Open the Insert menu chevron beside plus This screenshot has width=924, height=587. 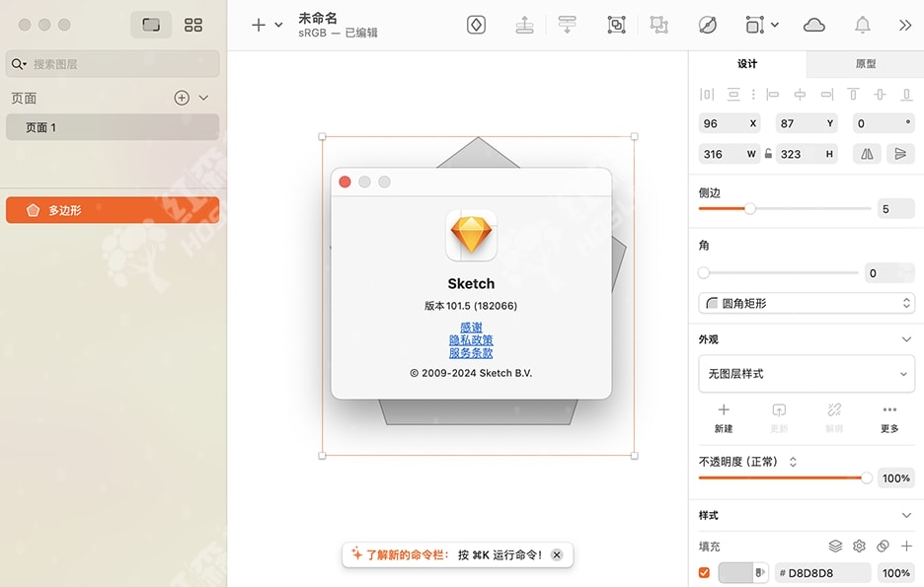point(278,25)
